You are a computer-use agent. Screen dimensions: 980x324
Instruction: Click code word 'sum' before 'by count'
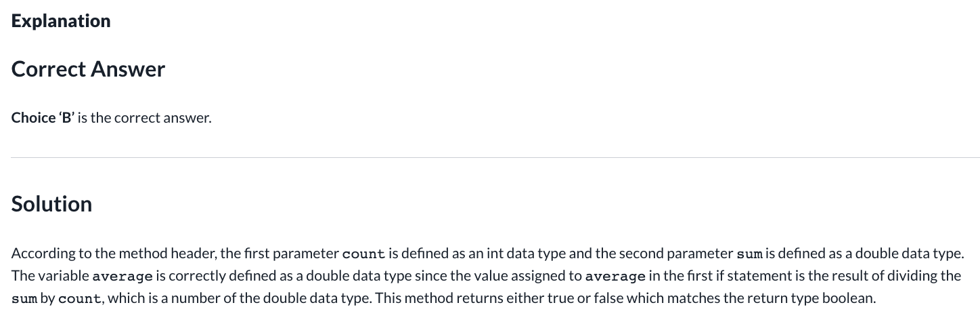point(24,299)
